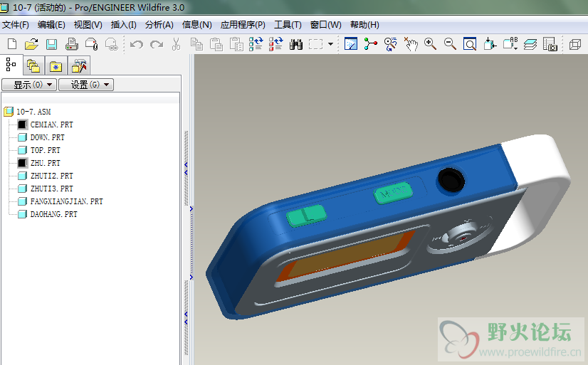Create a new file with toolbar icon

pyautogui.click(x=12, y=44)
